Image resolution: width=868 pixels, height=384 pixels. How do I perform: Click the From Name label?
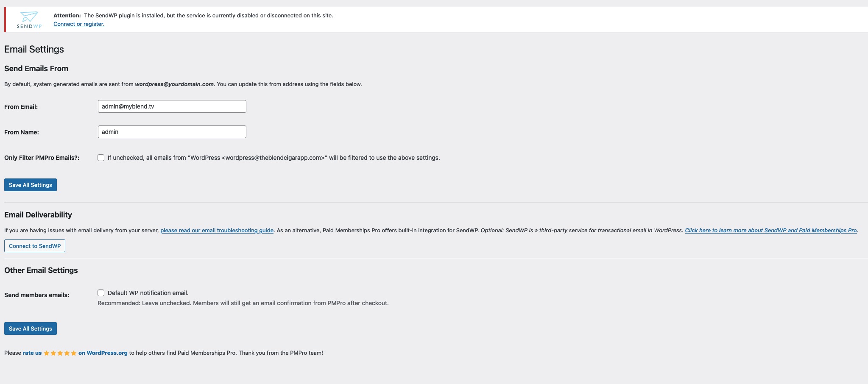22,132
